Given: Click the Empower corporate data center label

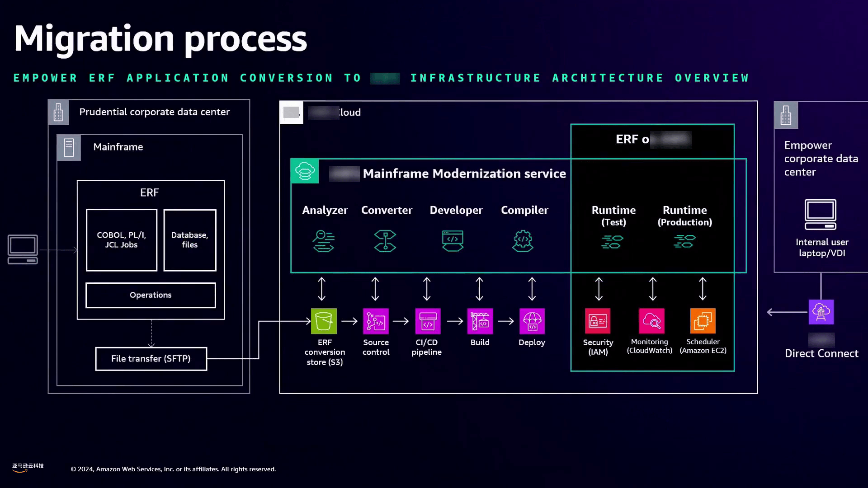Looking at the screenshot, I should (821, 159).
